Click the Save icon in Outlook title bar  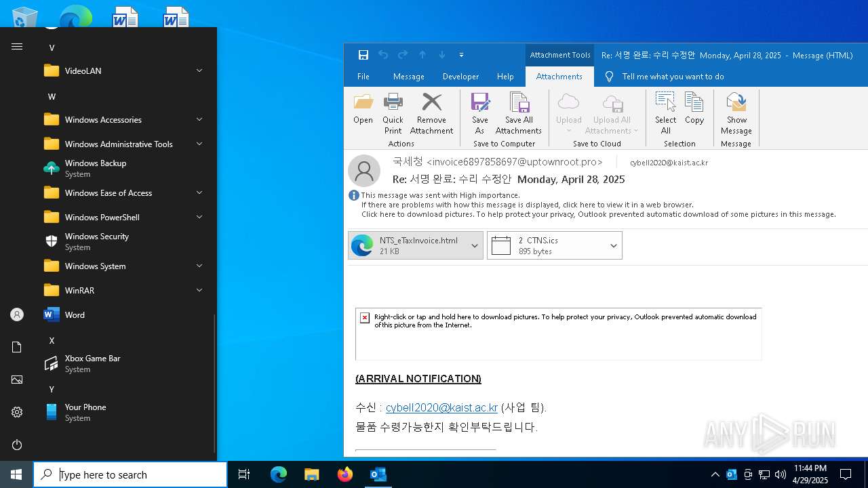pyautogui.click(x=363, y=55)
